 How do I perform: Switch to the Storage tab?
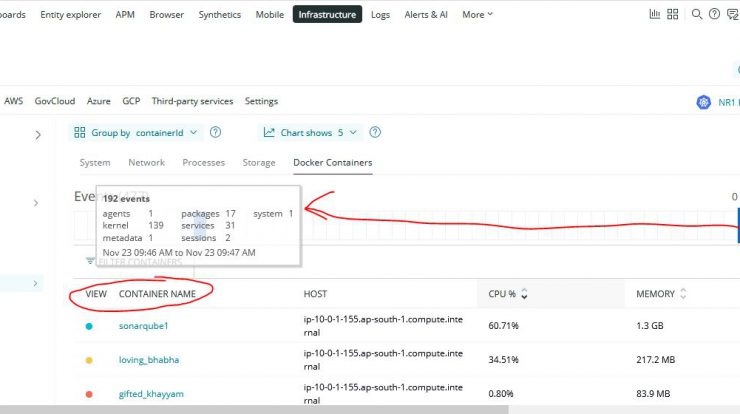point(259,162)
